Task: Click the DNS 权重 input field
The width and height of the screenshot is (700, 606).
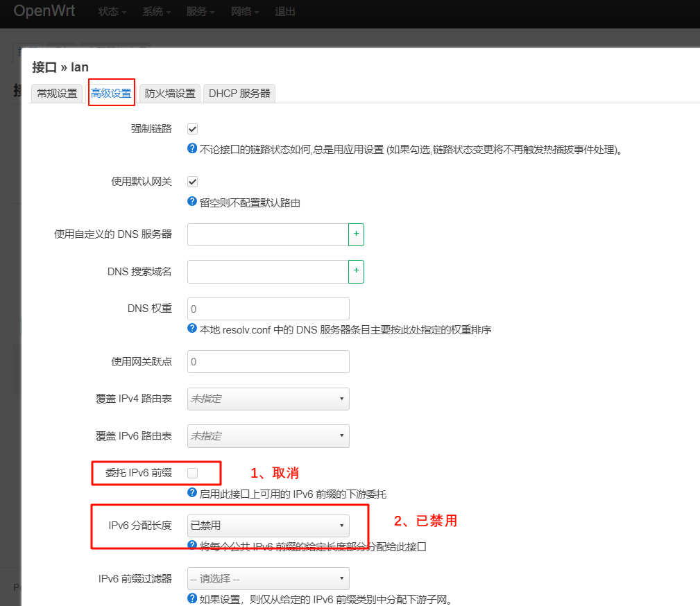Action: click(x=268, y=309)
